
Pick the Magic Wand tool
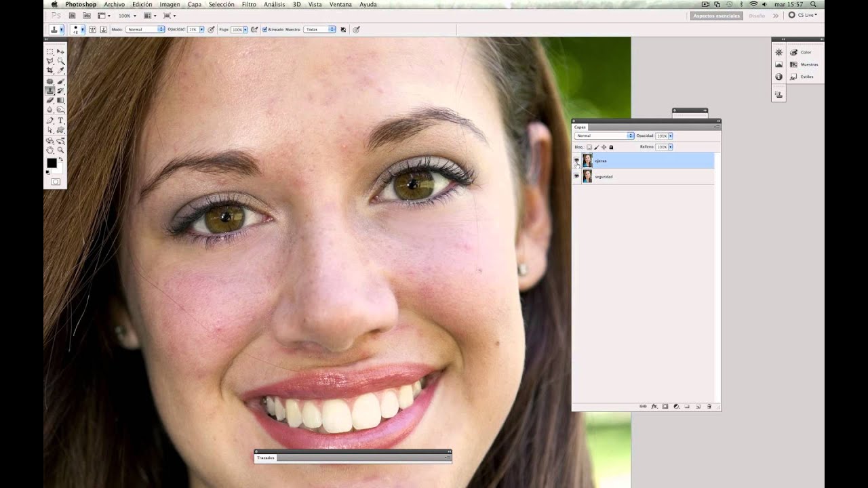point(61,61)
